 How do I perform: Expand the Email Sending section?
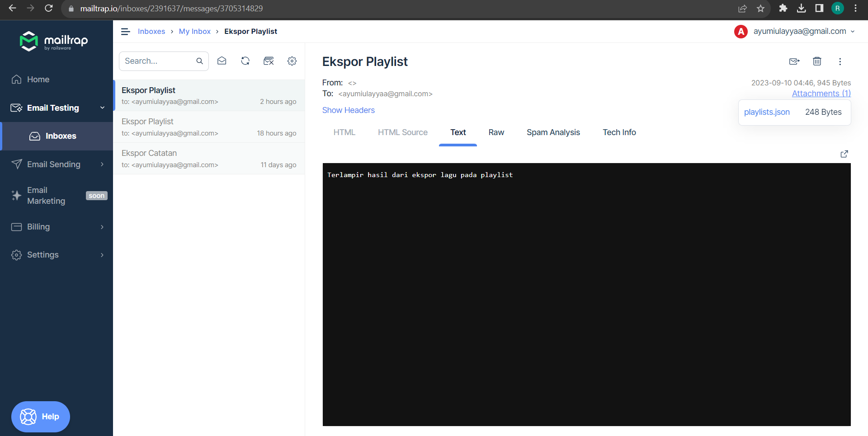(x=102, y=164)
